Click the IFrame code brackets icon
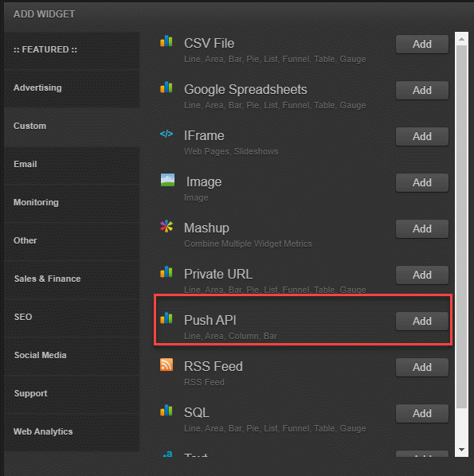Viewport: 474px width, 476px height. pos(166,134)
